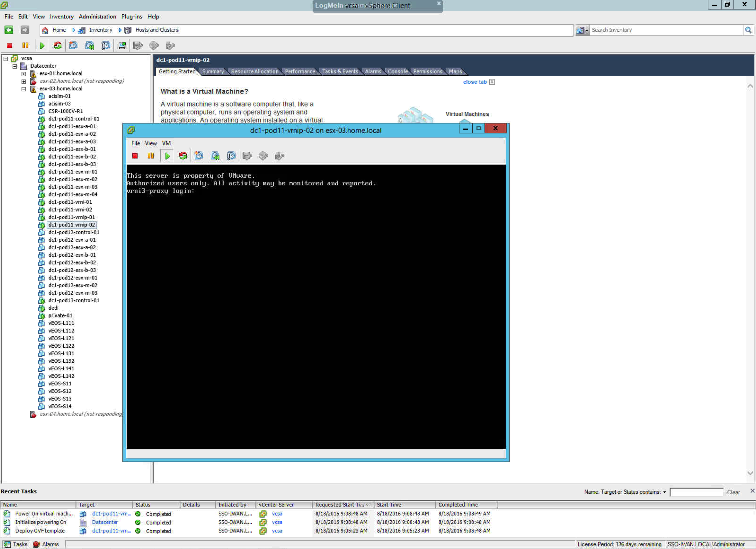Expand the esx-01.home.local host node

coord(24,73)
